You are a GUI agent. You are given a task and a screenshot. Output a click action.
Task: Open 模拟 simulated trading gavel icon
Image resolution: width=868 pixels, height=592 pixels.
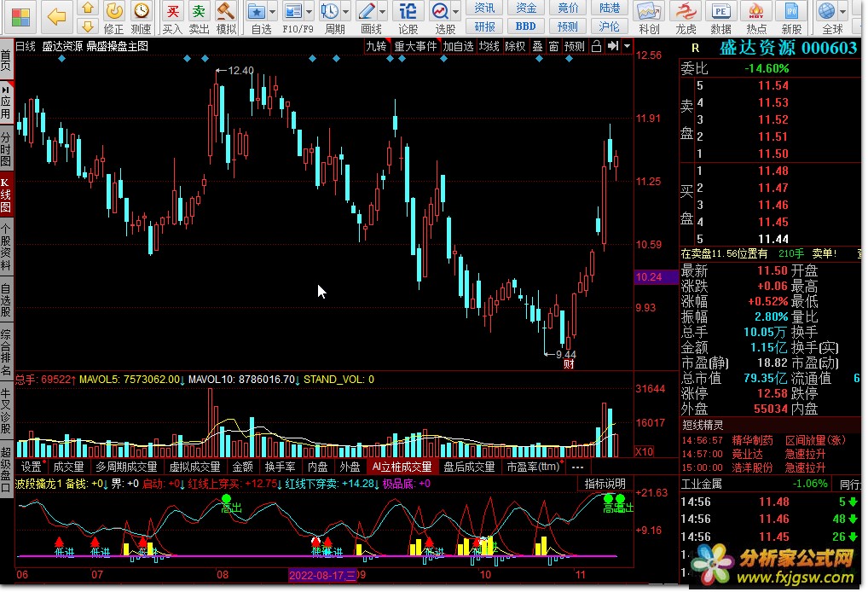coord(226,17)
